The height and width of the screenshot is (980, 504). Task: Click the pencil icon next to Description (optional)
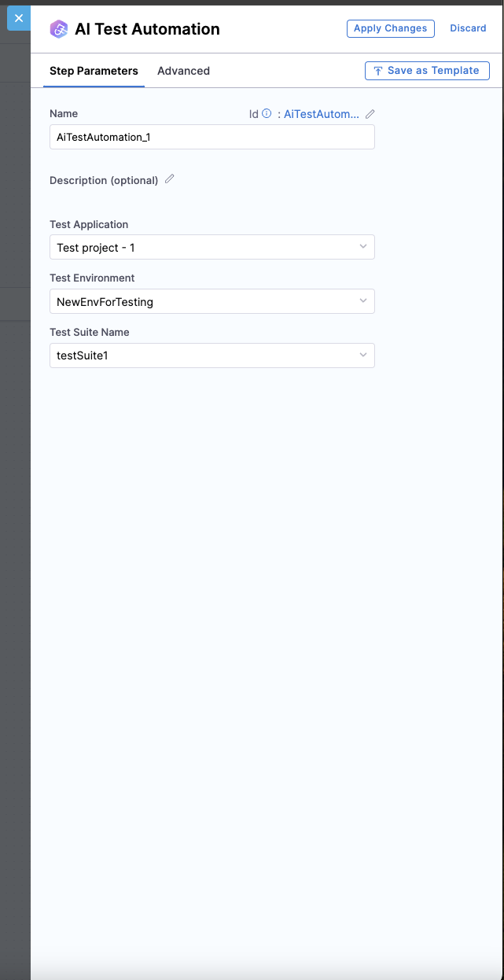169,179
